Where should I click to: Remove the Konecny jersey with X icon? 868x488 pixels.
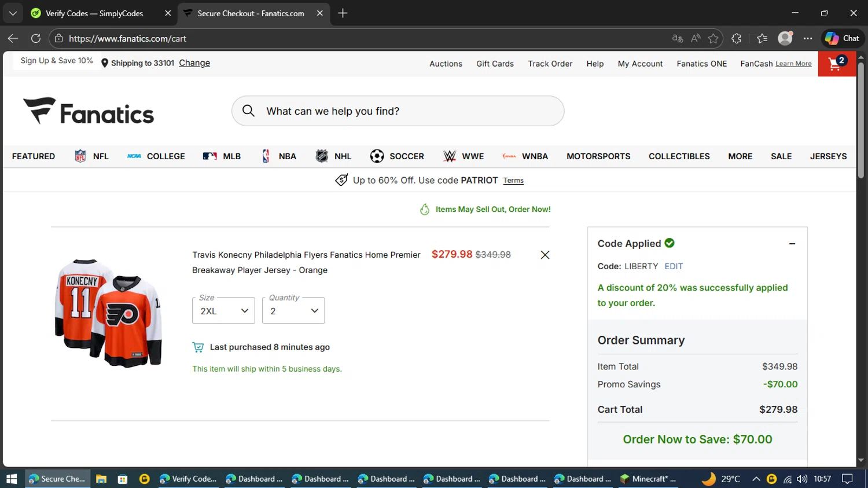pos(545,255)
